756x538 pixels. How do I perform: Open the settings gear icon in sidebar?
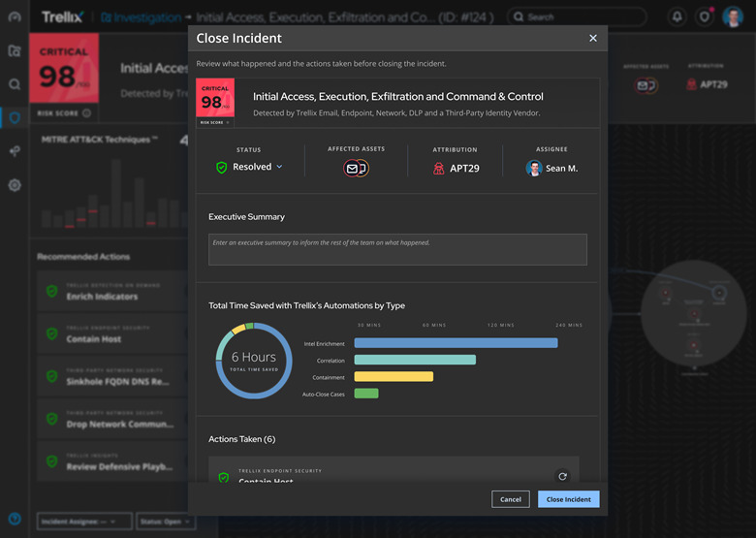coord(15,185)
